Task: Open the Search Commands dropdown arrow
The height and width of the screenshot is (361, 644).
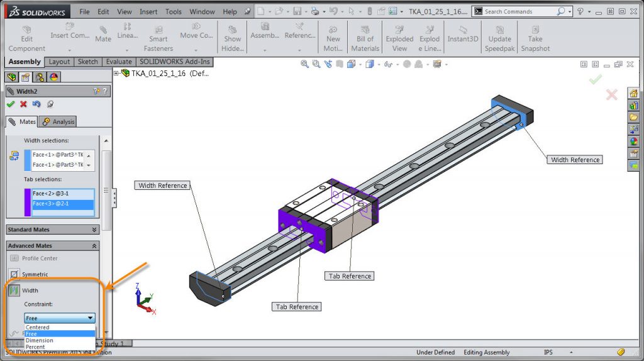Action: [x=570, y=12]
